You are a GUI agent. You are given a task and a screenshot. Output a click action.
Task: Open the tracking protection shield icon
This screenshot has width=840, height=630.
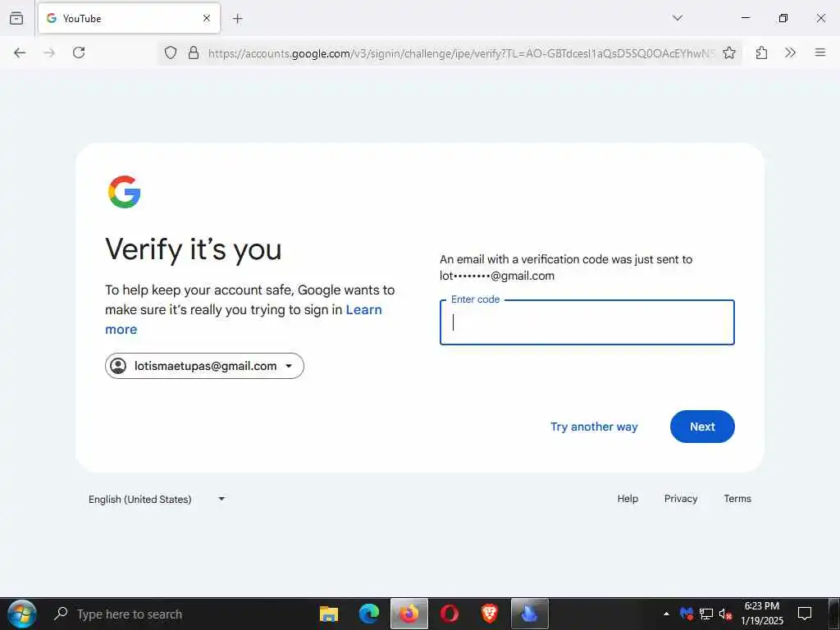click(x=171, y=52)
